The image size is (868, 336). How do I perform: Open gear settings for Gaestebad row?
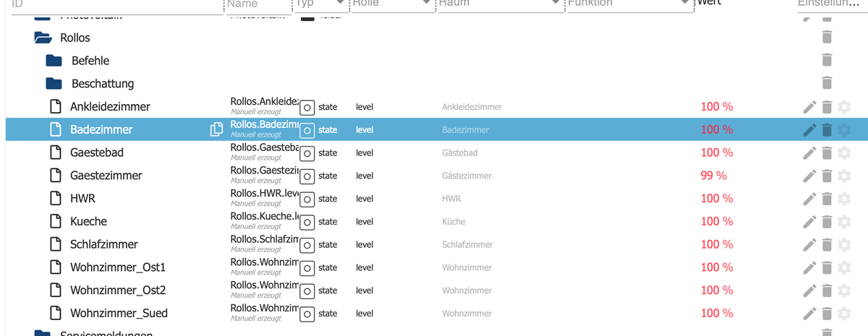point(843,152)
